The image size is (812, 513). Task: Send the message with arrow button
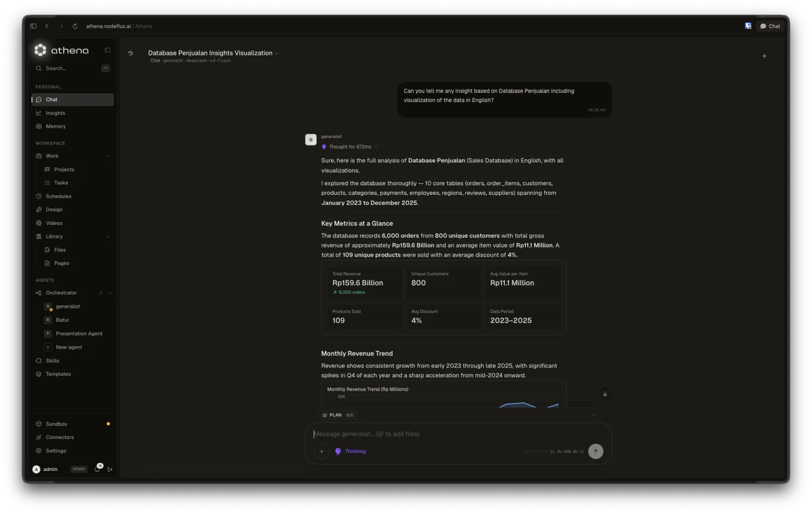coord(596,451)
